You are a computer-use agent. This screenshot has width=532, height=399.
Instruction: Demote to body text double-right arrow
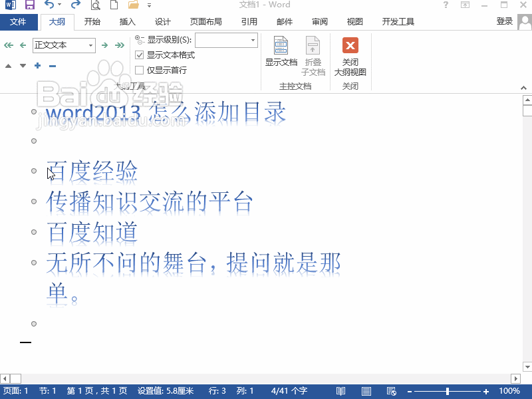(x=120, y=45)
